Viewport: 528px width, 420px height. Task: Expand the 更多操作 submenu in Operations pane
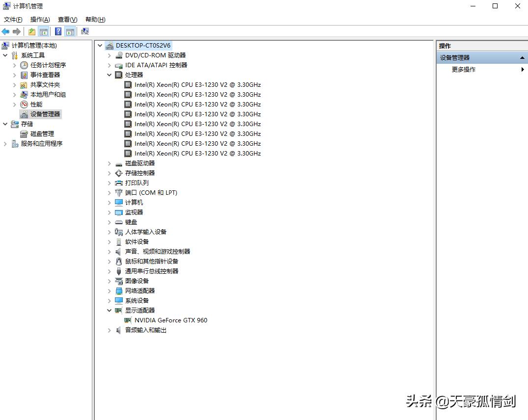coord(523,69)
